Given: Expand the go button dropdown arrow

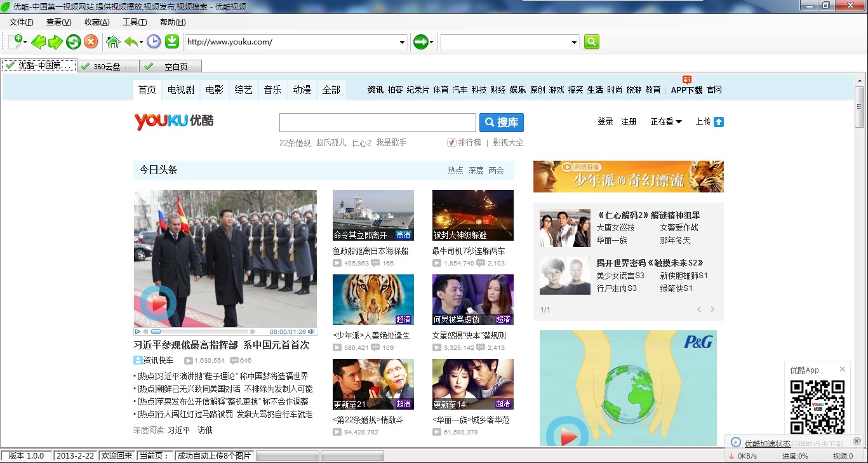Looking at the screenshot, I should [x=432, y=43].
